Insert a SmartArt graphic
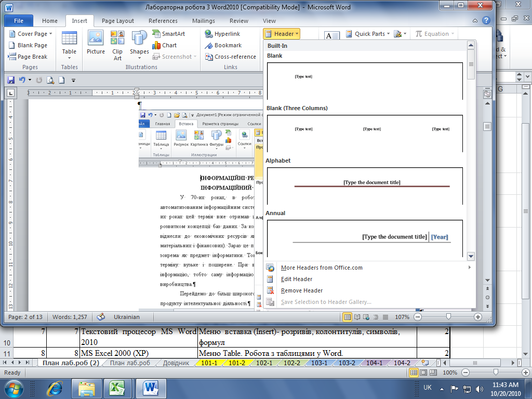Screen dimensions: 532x399 tap(169, 34)
